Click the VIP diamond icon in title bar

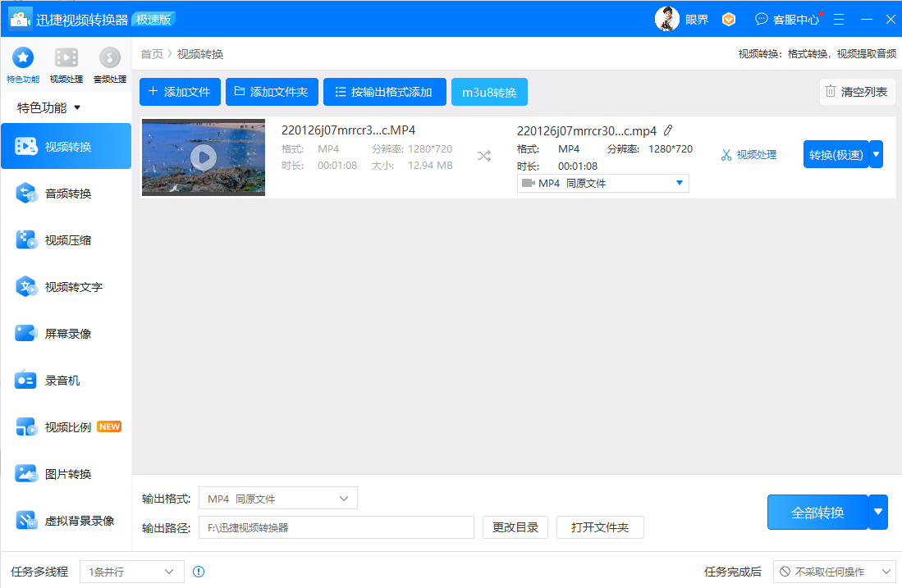729,18
